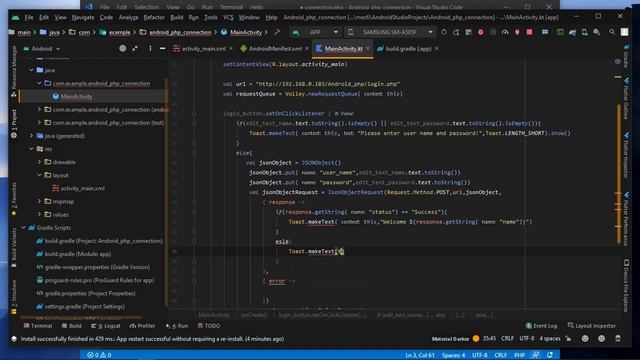Open the Refactor menu

coord(154,18)
